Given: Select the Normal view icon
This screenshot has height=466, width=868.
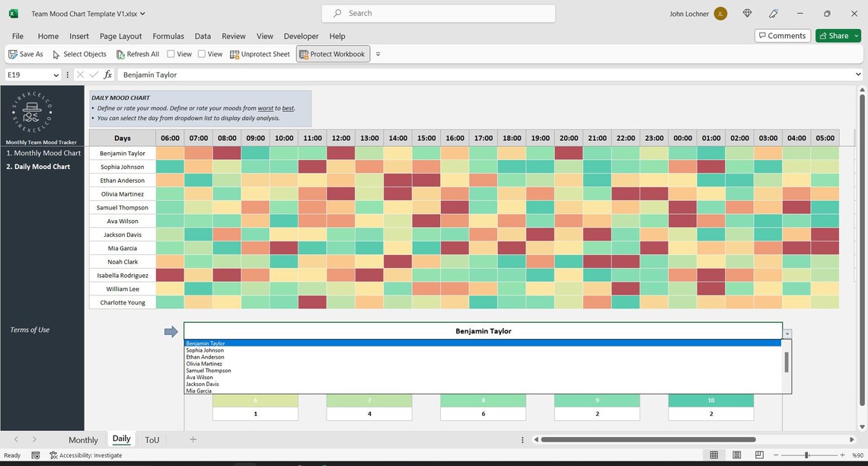Looking at the screenshot, I should coord(714,455).
